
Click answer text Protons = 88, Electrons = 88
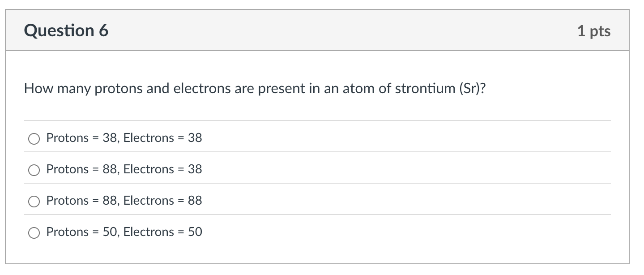pos(124,201)
